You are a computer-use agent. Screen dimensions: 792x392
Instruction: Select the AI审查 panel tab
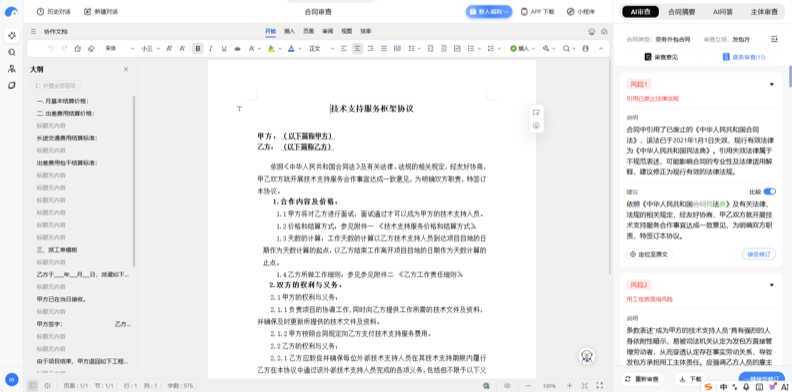[640, 12]
